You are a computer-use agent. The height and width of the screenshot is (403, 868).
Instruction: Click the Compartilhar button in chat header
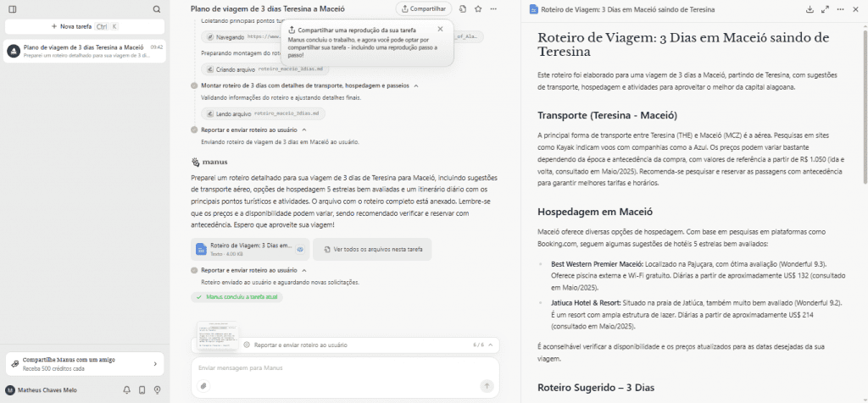(424, 8)
